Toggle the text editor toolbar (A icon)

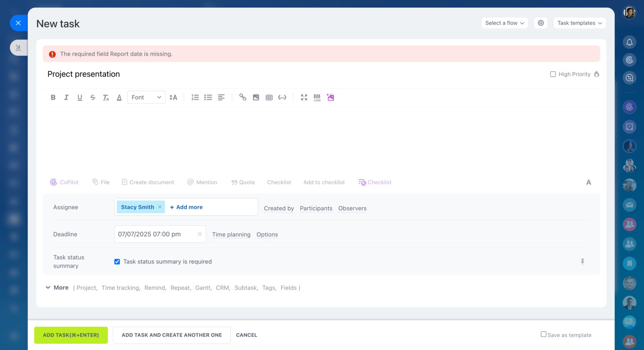(589, 182)
